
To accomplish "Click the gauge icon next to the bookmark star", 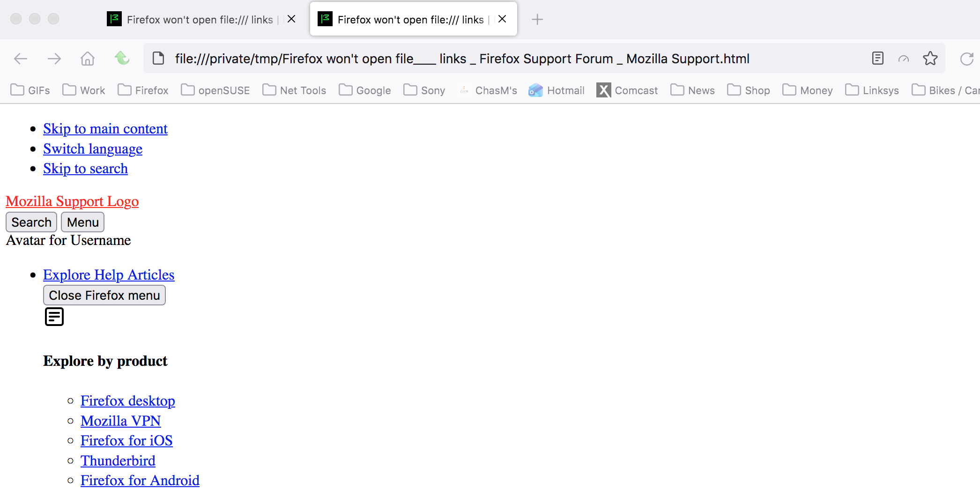I will [904, 59].
